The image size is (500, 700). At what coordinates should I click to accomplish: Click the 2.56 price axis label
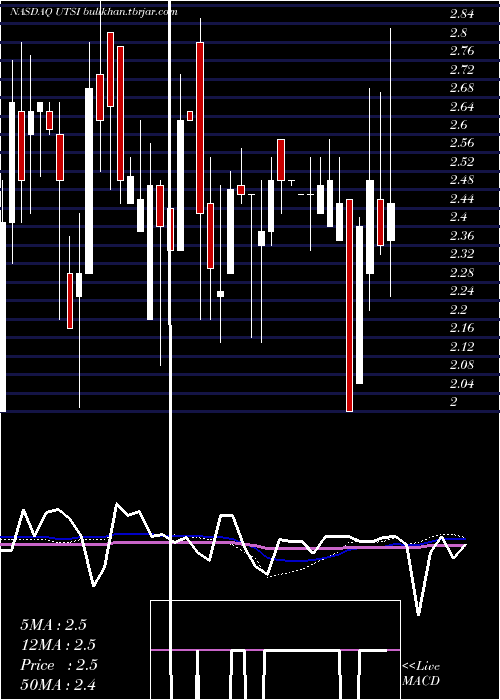pos(462,143)
